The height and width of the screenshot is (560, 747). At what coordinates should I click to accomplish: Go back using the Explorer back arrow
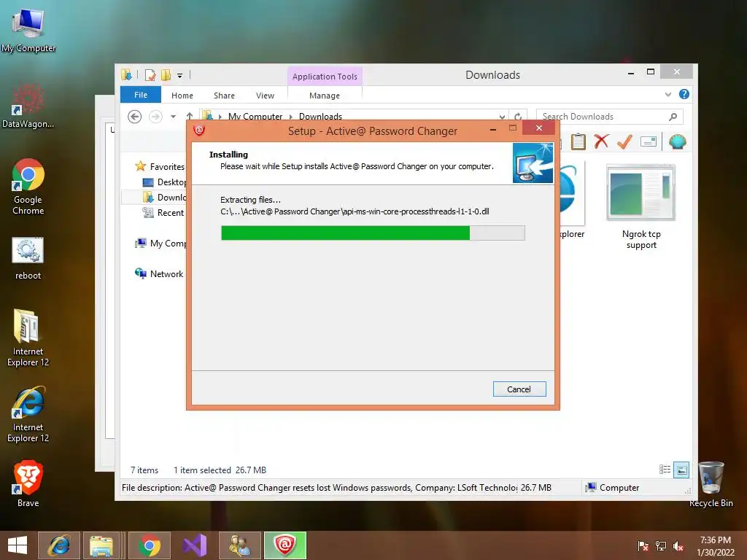pos(135,116)
